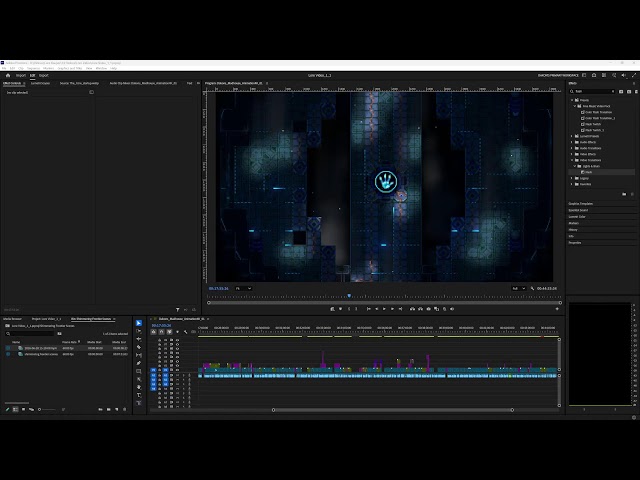Switch Project panel to list view
Image resolution: width=640 pixels, height=480 pixels.
pos(16,409)
